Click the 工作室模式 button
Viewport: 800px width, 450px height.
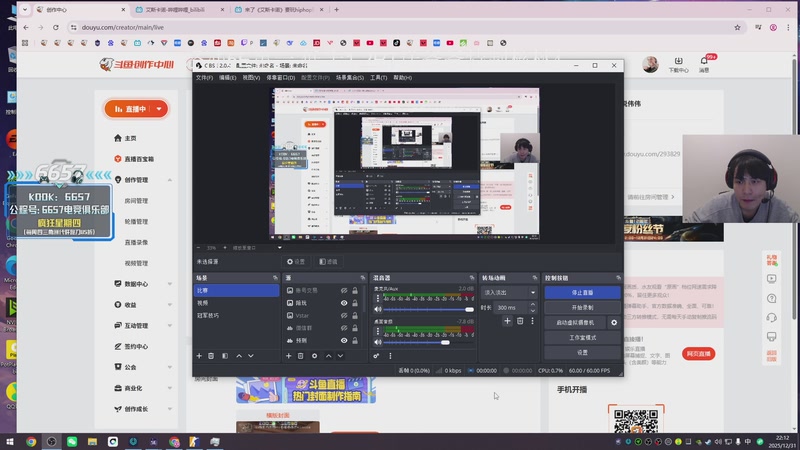pyautogui.click(x=582, y=337)
